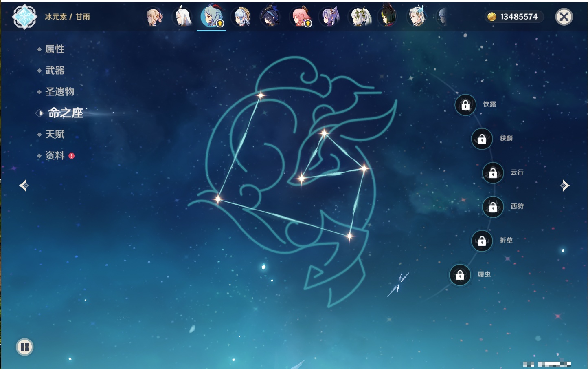Click the 冰元素 / 甘雨 title text
Image resolution: width=588 pixels, height=369 pixels.
(x=67, y=17)
